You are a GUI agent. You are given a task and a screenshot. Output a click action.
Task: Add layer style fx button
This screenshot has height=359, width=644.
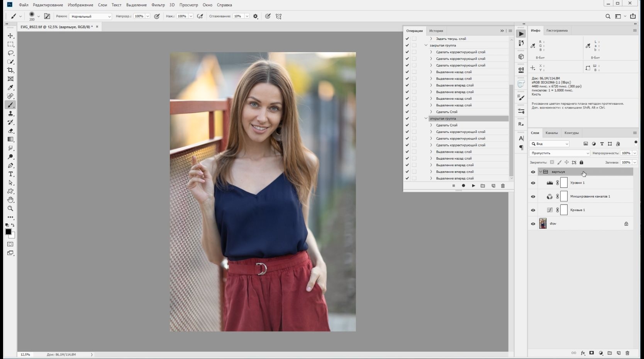[583, 353]
